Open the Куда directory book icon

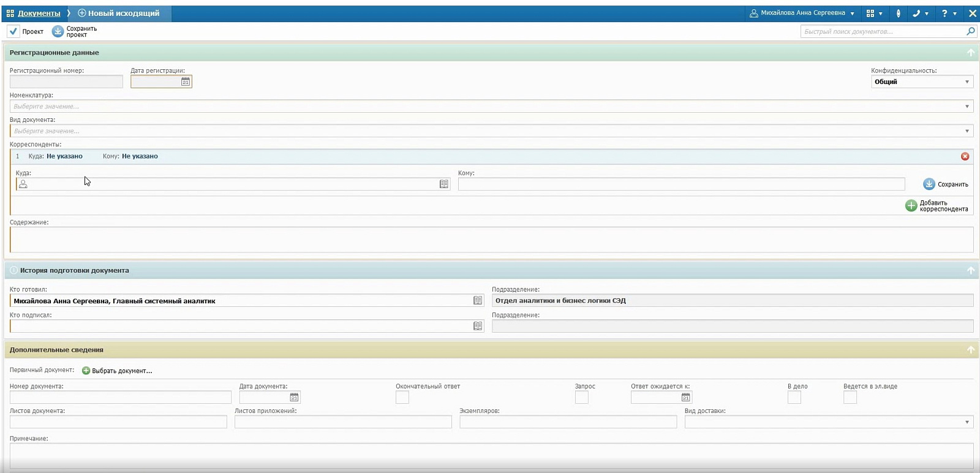pyautogui.click(x=444, y=184)
